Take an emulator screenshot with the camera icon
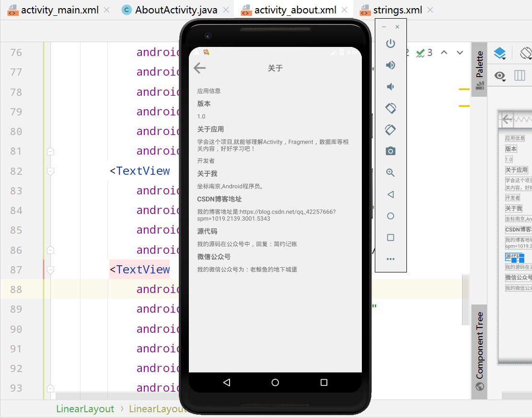The height and width of the screenshot is (418, 532). click(391, 151)
